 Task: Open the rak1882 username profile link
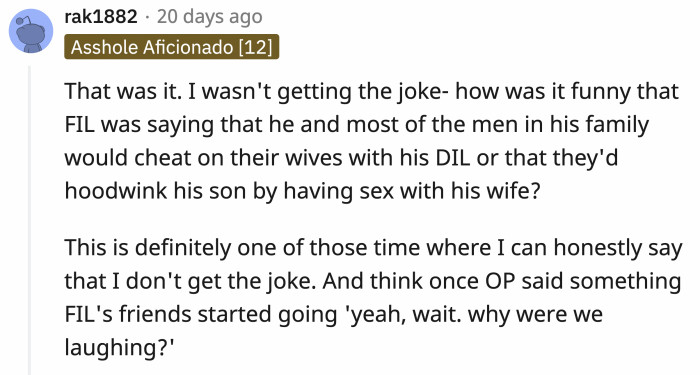coord(101,17)
